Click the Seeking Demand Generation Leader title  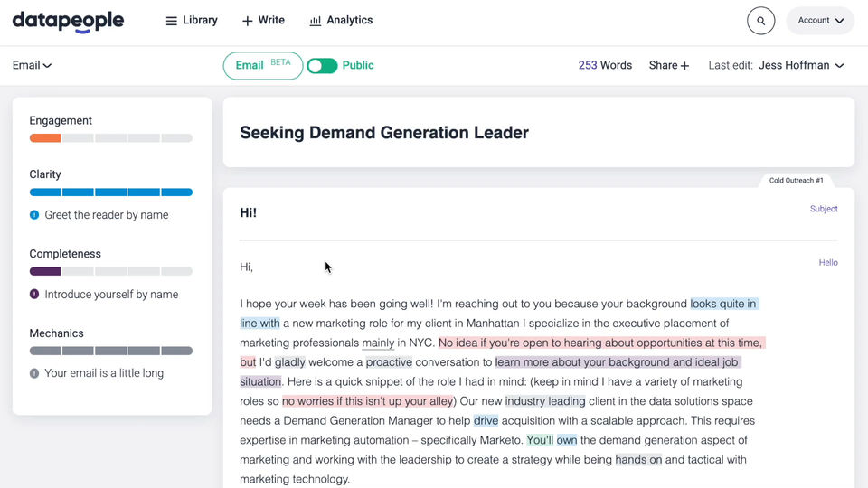(384, 133)
